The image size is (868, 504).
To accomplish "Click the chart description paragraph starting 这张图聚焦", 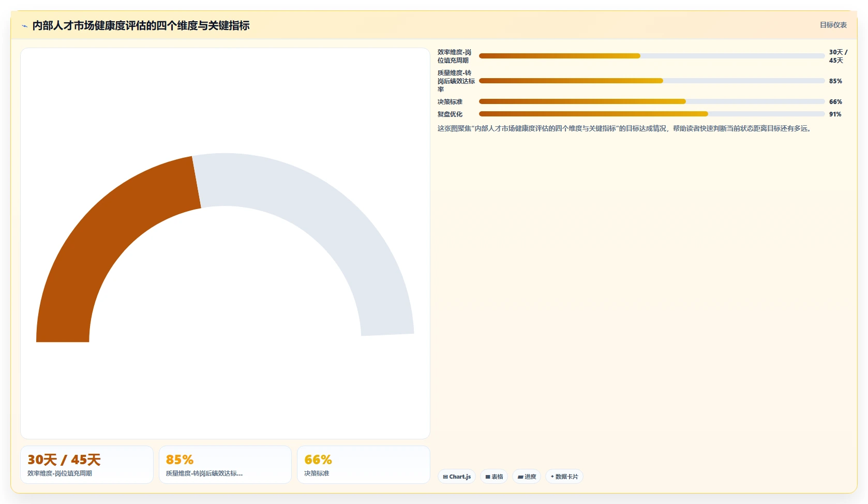I will click(625, 128).
